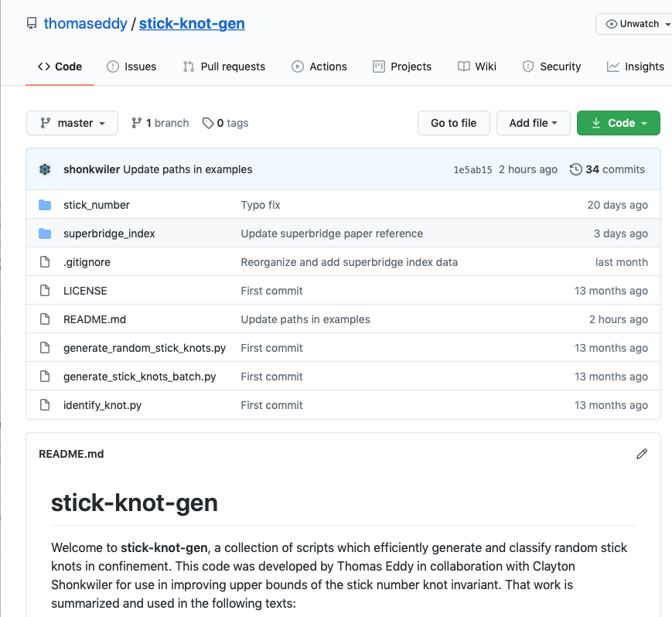This screenshot has height=617, width=672.
Task: Switch to the Wiki tab
Action: [x=477, y=66]
